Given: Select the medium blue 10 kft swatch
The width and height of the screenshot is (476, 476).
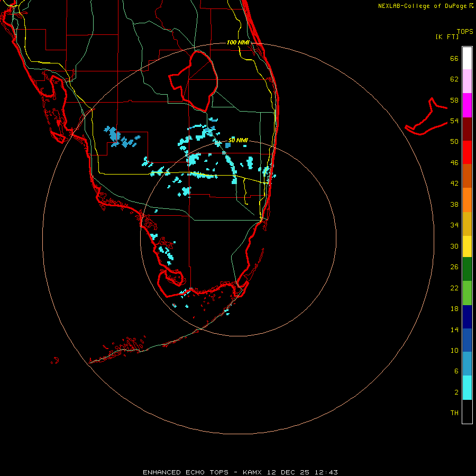Looking at the screenshot, I should [467, 340].
